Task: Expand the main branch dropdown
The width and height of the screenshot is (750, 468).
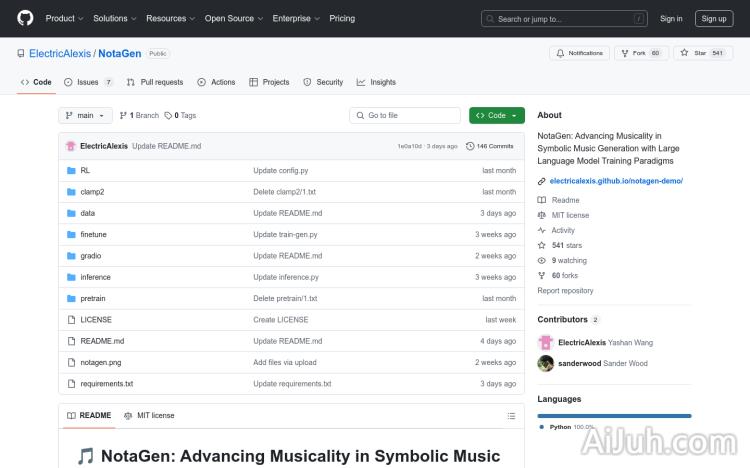Action: [x=86, y=116]
